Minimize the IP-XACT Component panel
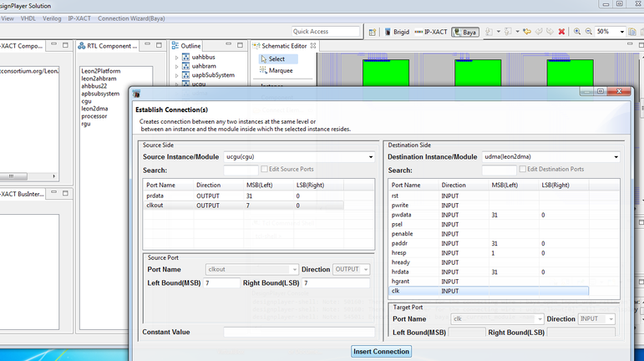 tap(54, 45)
